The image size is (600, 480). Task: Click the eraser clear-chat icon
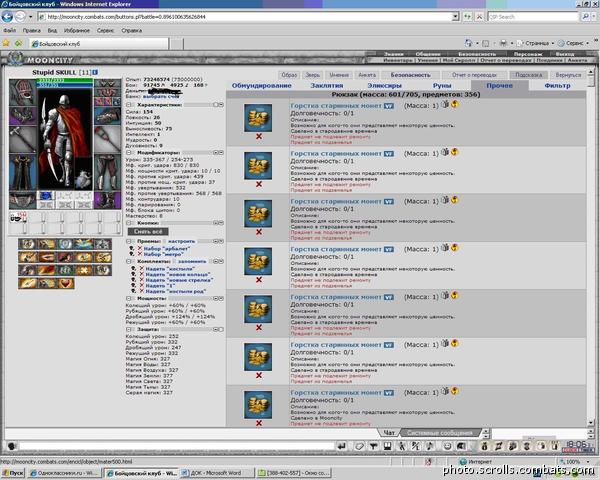(x=359, y=446)
